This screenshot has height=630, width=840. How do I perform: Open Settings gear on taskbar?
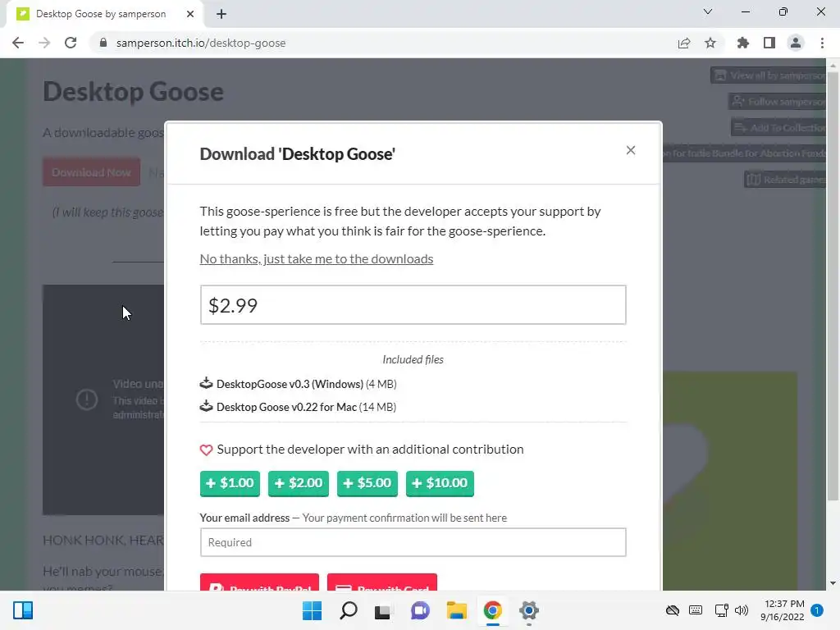pos(529,610)
